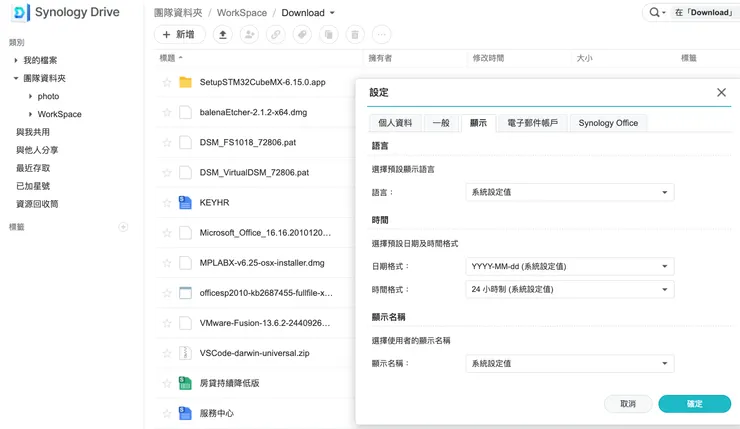This screenshot has height=429, width=740.
Task: Click the label tag toolbar icon
Action: click(x=302, y=34)
